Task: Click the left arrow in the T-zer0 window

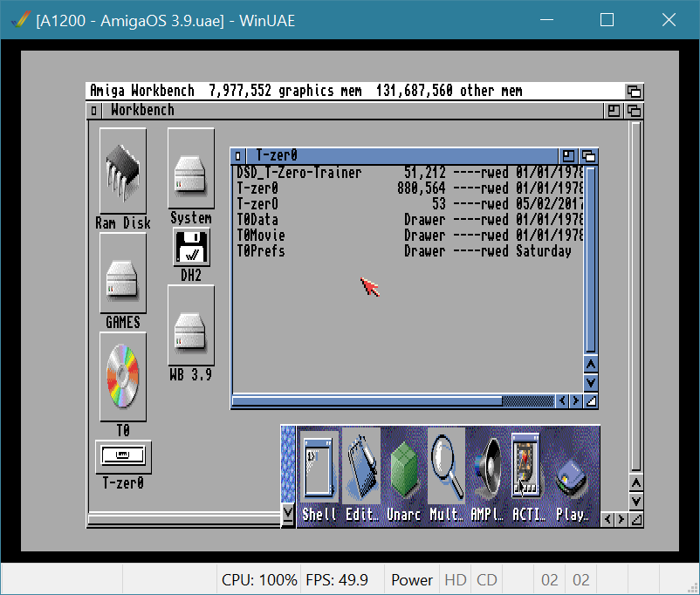Action: point(562,400)
